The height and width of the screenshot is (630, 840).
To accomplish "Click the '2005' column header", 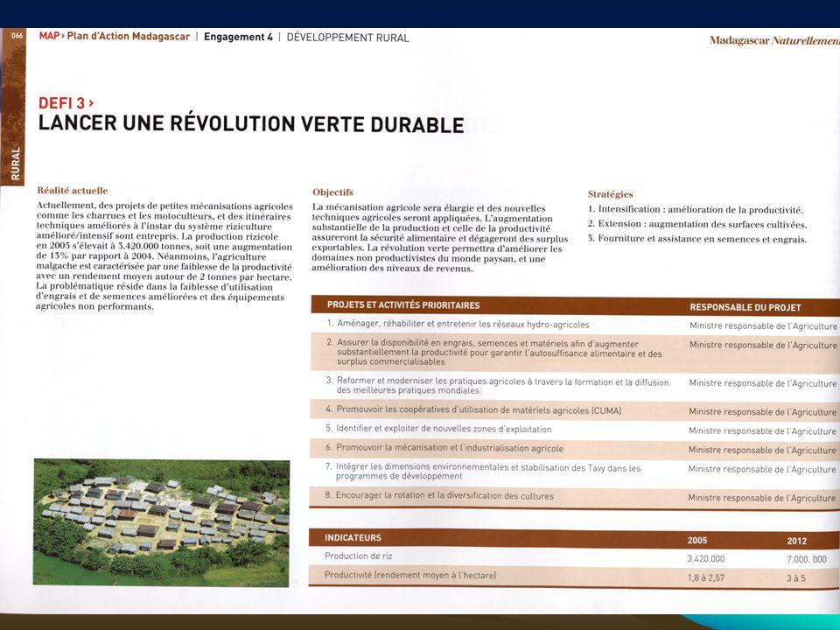I will [697, 541].
